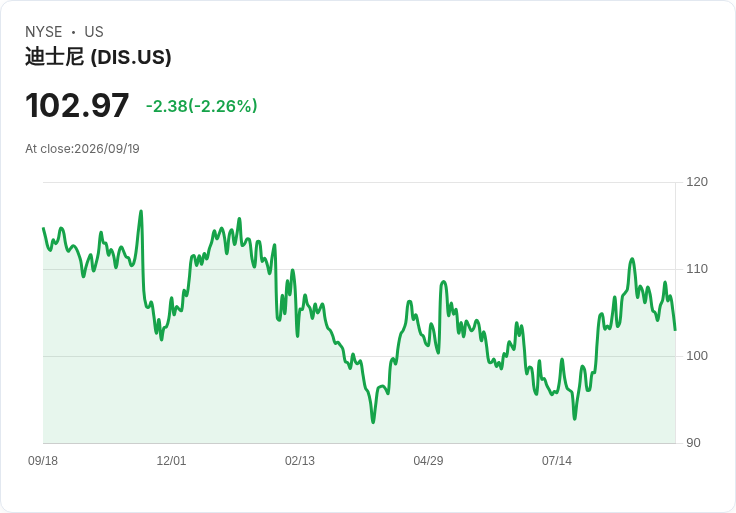This screenshot has height=513, width=736.
Task: Click the chart line's starting point at 09/18
Action: tap(44, 229)
